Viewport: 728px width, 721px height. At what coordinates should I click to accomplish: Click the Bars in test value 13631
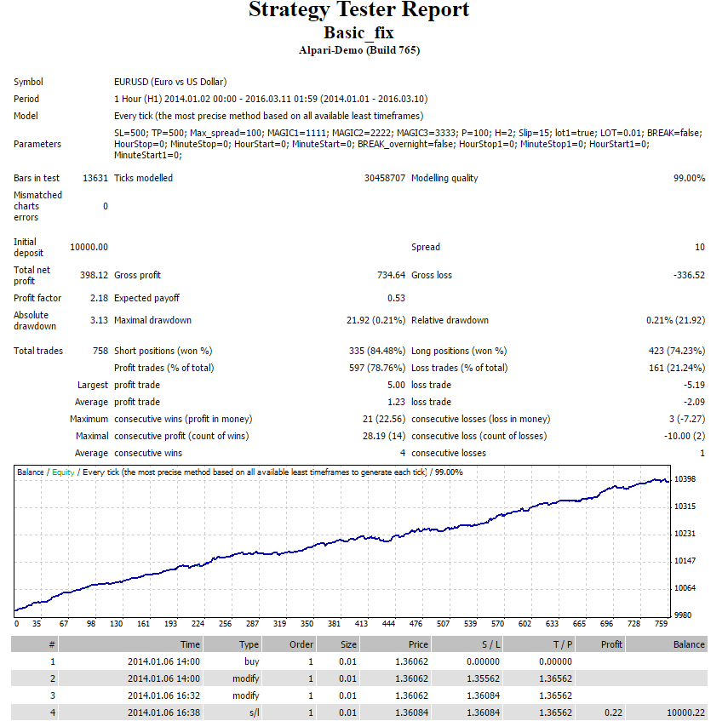95,178
